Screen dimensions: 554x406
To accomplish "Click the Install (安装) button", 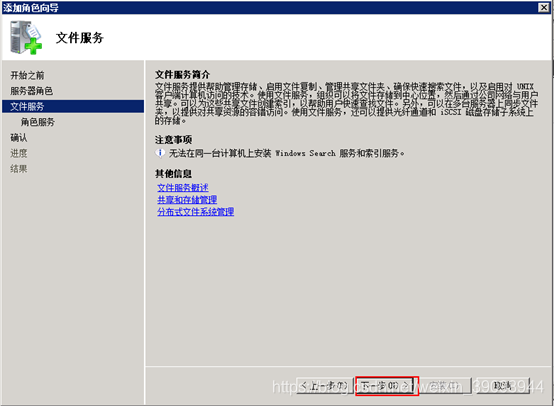I will pos(445,386).
